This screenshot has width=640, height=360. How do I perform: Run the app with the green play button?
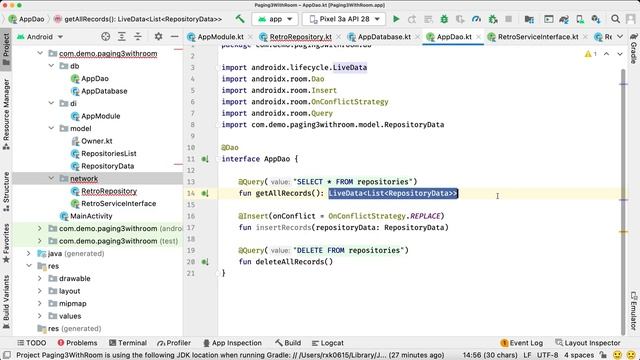click(396, 19)
